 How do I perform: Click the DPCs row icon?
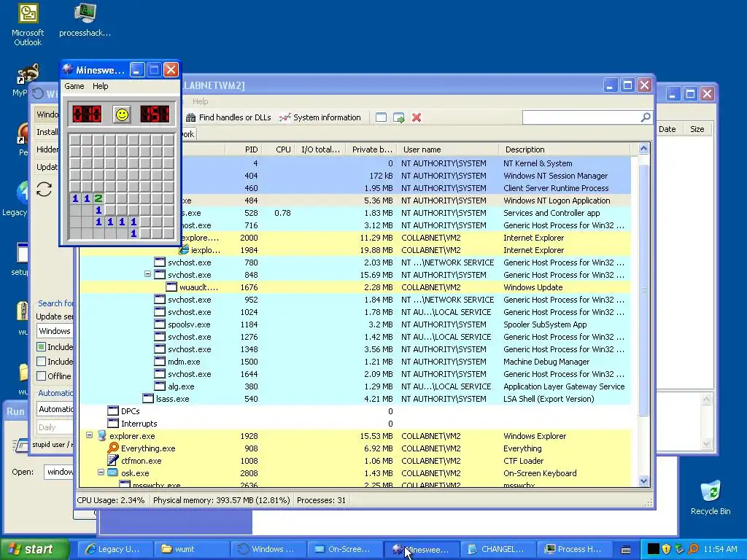coord(113,411)
